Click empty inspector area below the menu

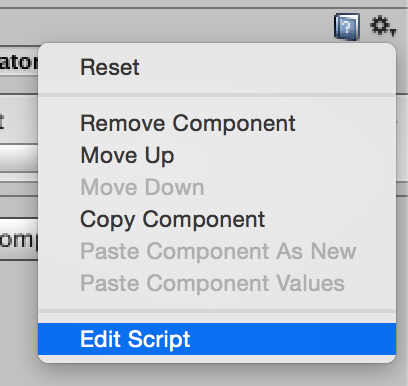(217, 375)
